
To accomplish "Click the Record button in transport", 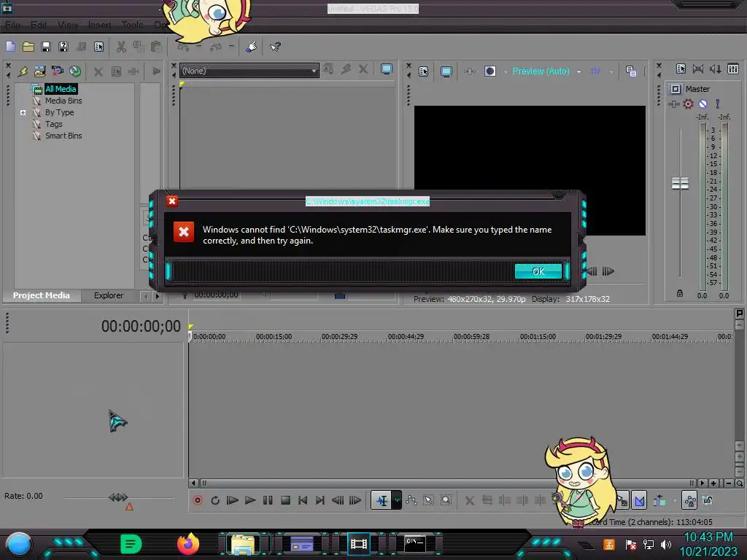I will [x=198, y=500].
